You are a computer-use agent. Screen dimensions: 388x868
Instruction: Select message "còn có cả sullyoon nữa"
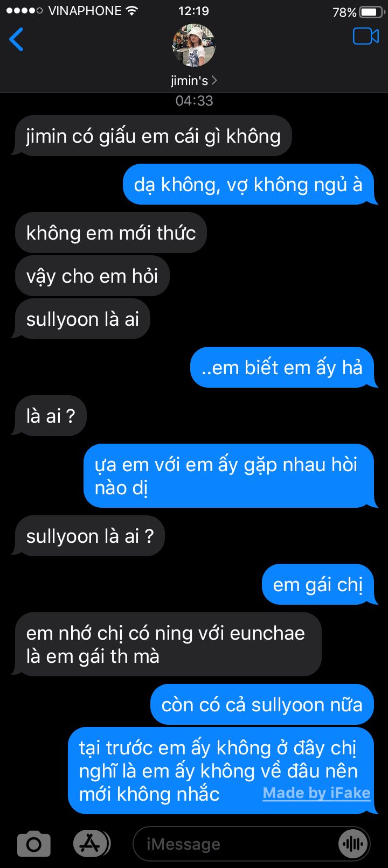[x=262, y=704]
